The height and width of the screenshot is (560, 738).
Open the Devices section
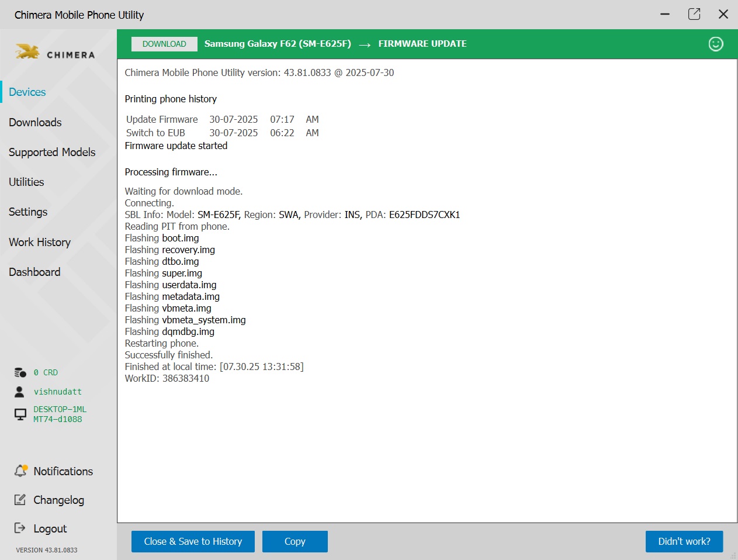click(x=27, y=92)
